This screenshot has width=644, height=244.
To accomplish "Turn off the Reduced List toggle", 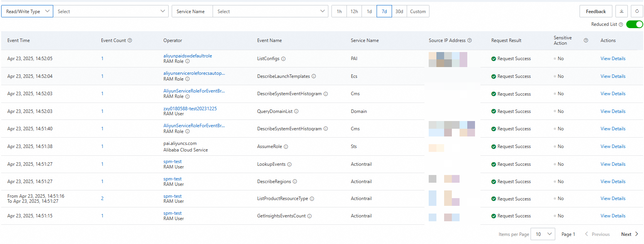I will pyautogui.click(x=634, y=24).
